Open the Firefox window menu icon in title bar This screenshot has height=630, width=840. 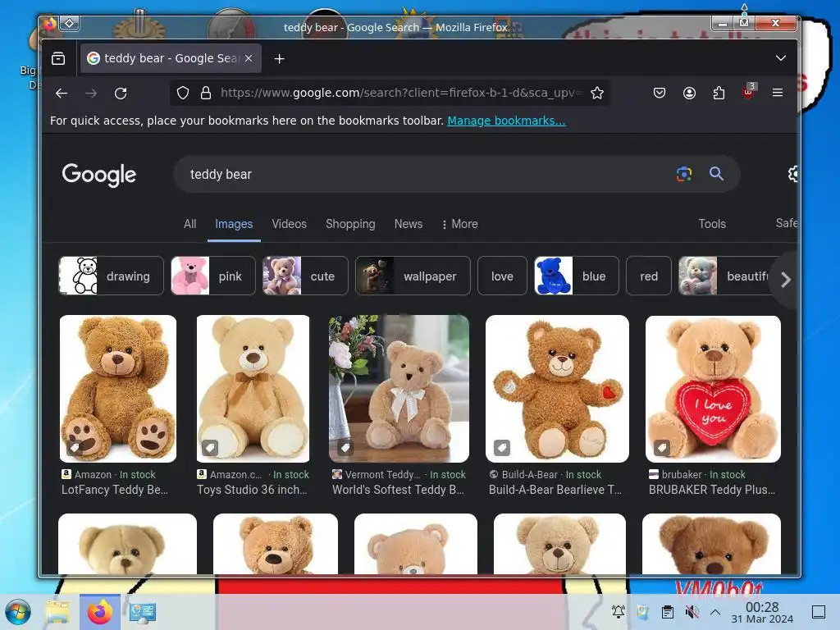(x=50, y=24)
